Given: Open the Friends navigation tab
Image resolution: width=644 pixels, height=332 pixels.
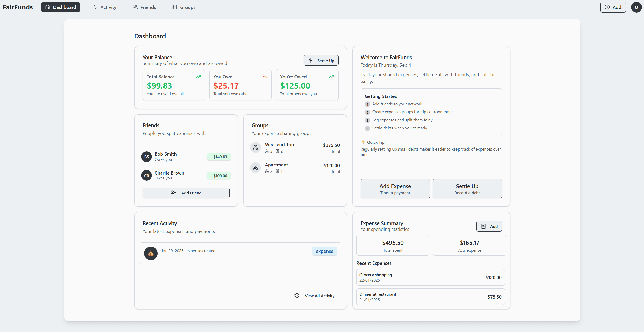Looking at the screenshot, I should 144,7.
